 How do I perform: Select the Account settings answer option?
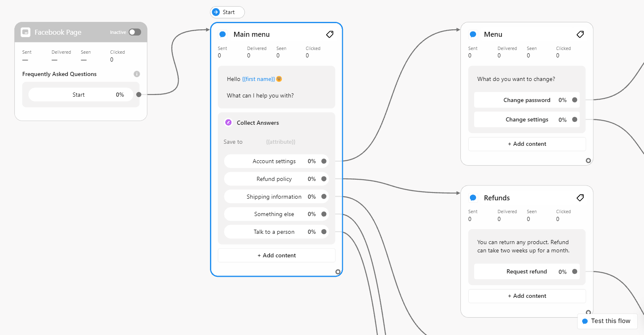[274, 161]
